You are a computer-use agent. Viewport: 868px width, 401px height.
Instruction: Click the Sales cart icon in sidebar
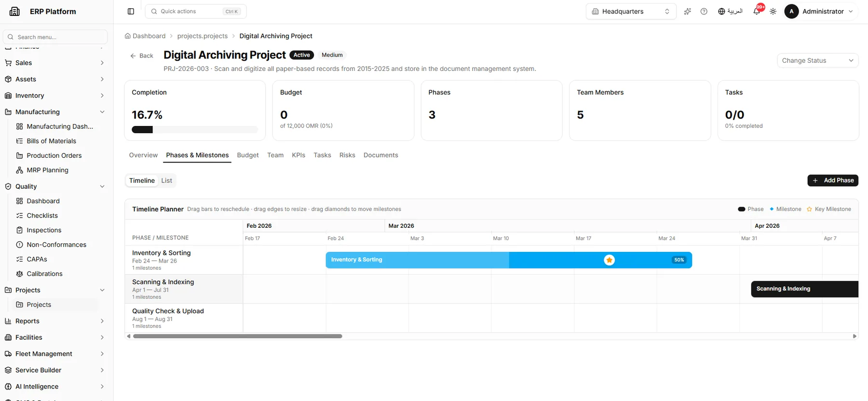point(8,63)
